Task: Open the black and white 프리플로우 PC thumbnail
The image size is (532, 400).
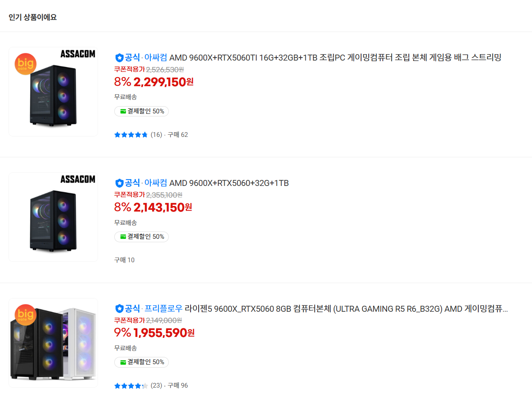Action: [x=53, y=343]
